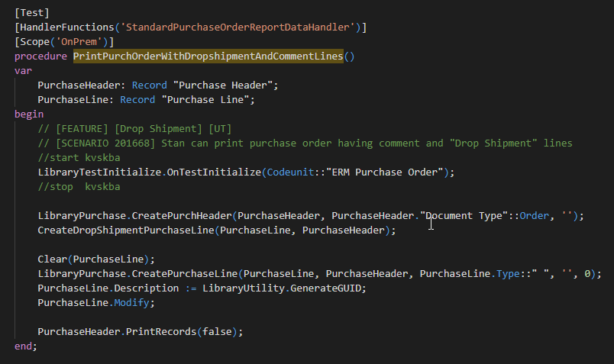Click the 'OnPrem' scope string

point(79,42)
